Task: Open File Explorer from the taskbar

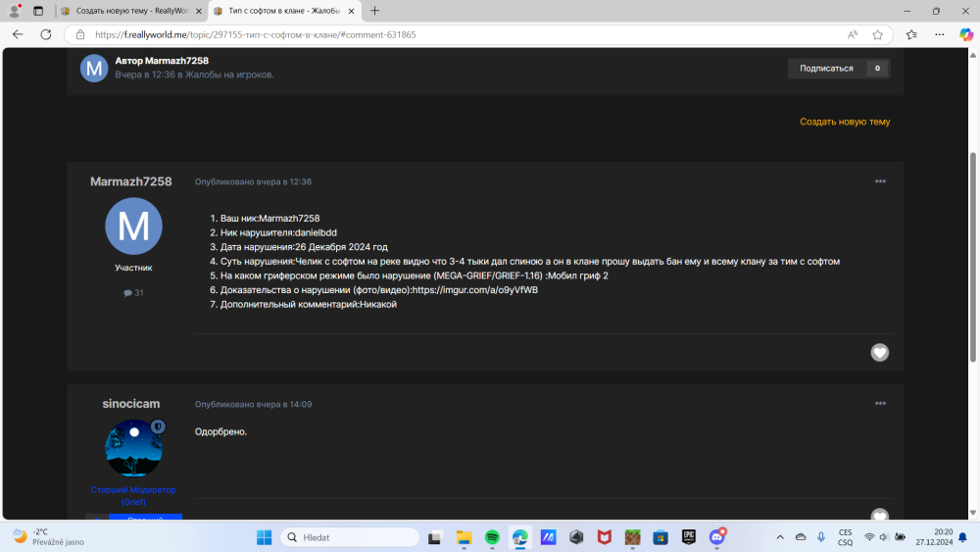Action: pos(464,537)
